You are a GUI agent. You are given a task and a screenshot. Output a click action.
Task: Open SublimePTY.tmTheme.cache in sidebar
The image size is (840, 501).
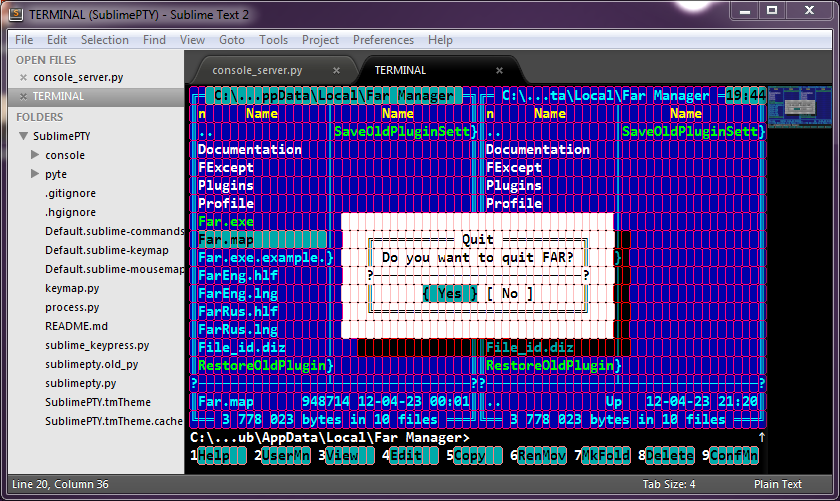tap(114, 421)
